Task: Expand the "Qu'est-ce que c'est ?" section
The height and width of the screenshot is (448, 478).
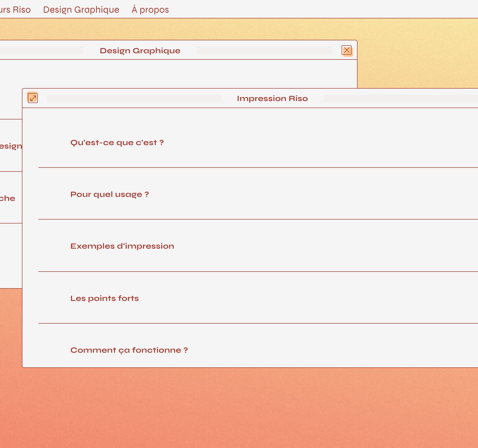Action: (117, 143)
